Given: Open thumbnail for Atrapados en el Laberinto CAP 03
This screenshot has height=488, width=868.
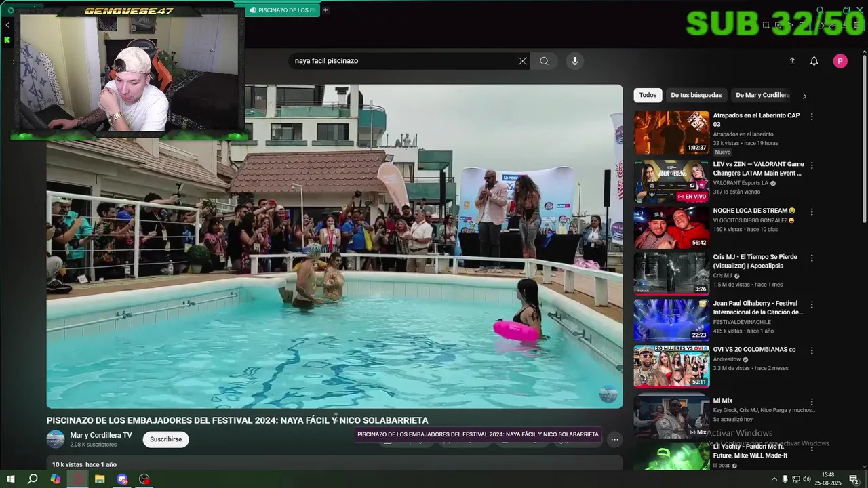Looking at the screenshot, I should coord(671,133).
